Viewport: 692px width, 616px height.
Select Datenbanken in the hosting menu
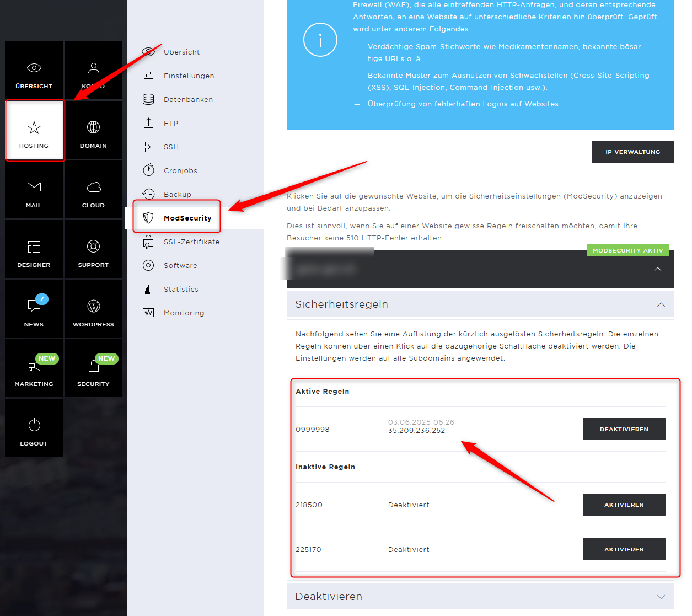click(x=188, y=100)
